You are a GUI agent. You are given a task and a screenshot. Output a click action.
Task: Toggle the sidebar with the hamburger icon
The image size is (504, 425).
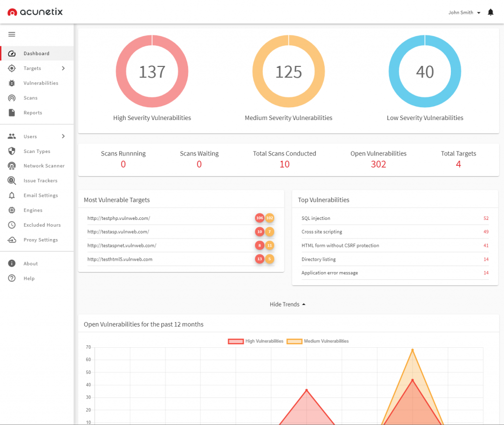point(12,34)
